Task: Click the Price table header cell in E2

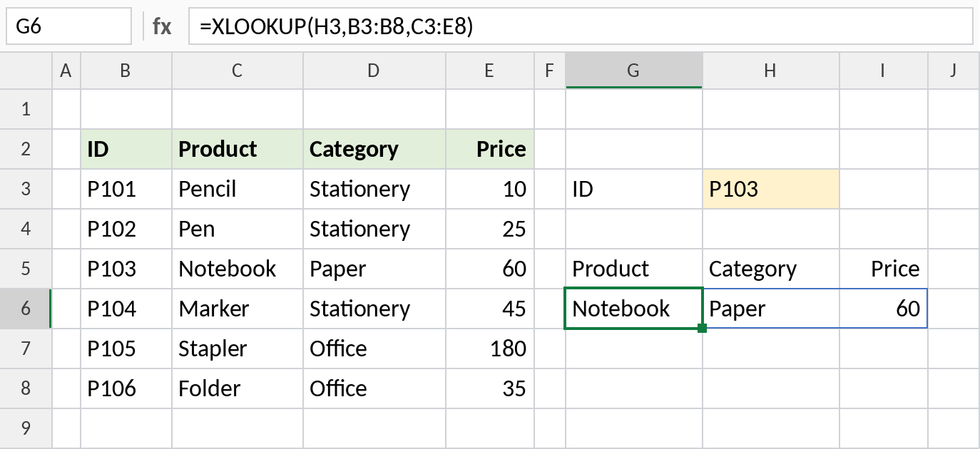Action: [x=490, y=149]
